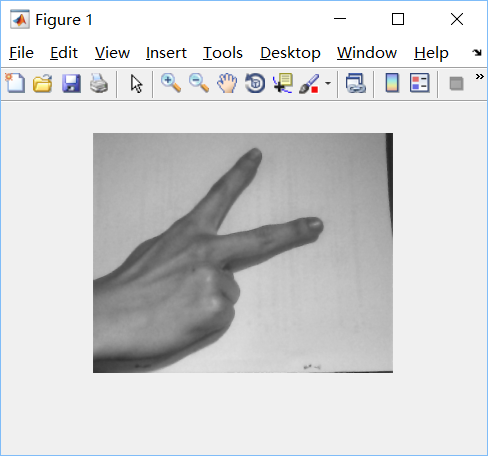Viewport: 488px width, 456px height.
Task: Print the figure using printer icon
Action: (x=99, y=83)
